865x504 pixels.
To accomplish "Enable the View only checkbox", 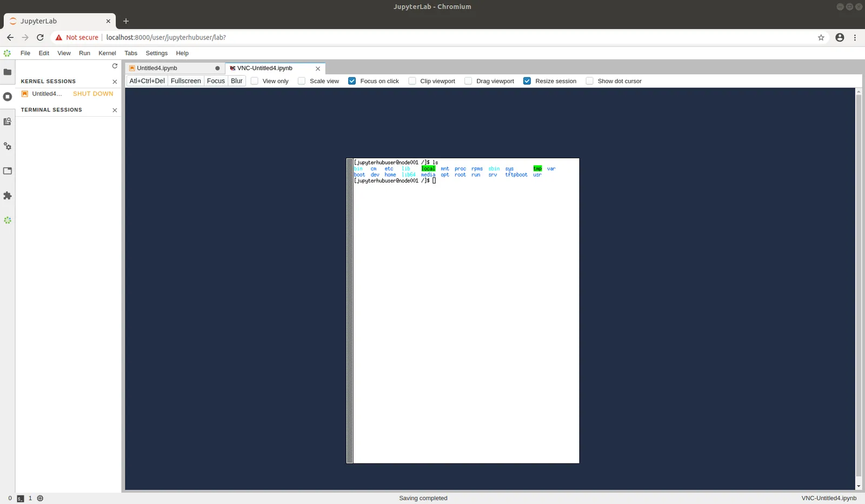I will (x=255, y=81).
